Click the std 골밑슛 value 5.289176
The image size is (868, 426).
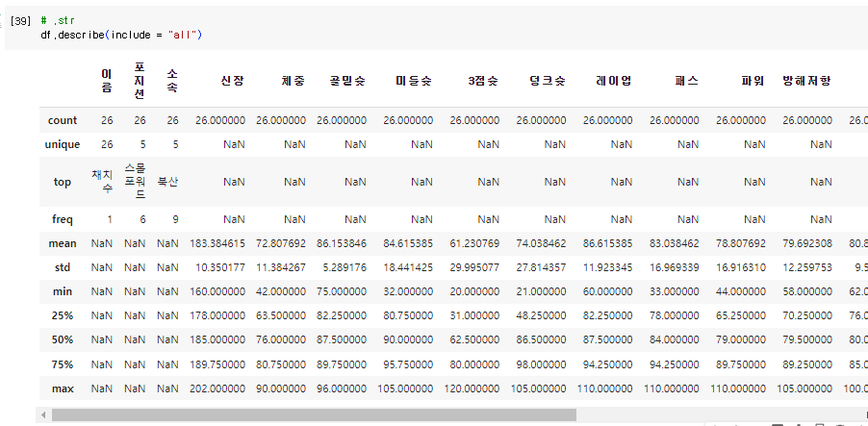click(x=345, y=267)
